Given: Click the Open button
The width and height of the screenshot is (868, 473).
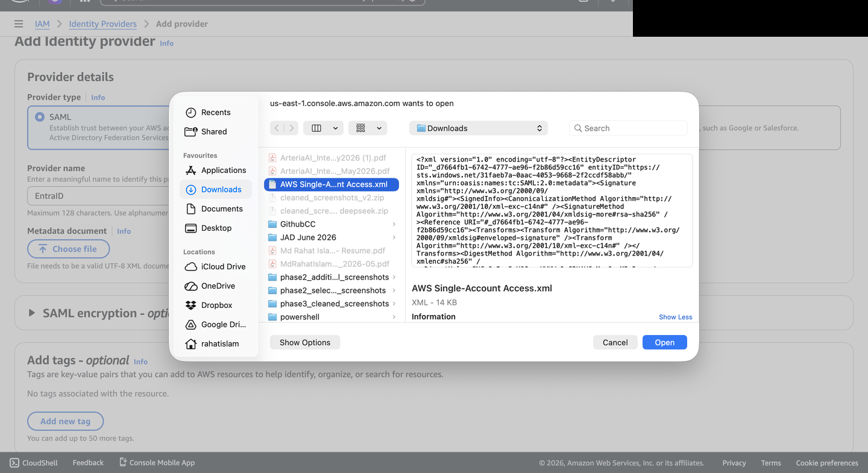Looking at the screenshot, I should pos(665,342).
